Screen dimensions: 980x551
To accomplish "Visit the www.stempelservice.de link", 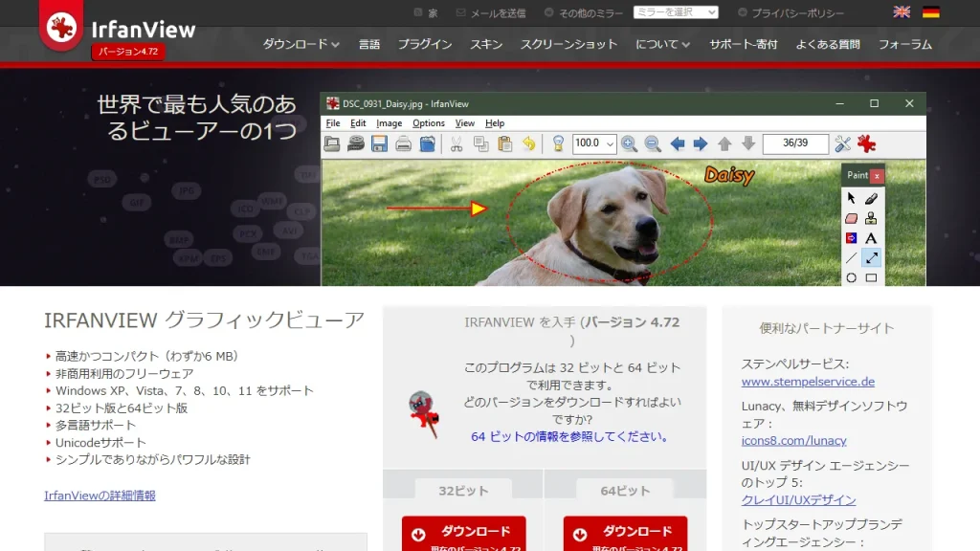I will coord(808,382).
